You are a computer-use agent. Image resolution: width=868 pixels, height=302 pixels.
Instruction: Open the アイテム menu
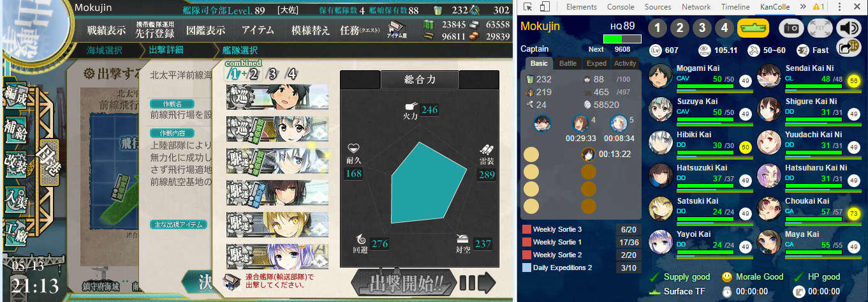coord(258,30)
